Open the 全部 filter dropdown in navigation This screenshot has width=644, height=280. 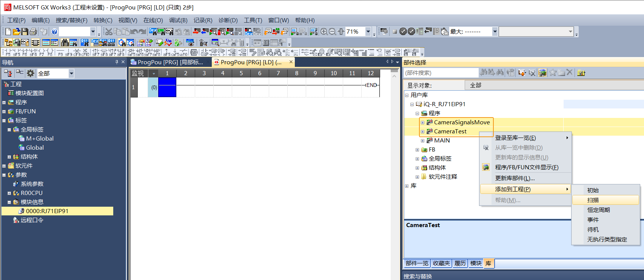71,73
